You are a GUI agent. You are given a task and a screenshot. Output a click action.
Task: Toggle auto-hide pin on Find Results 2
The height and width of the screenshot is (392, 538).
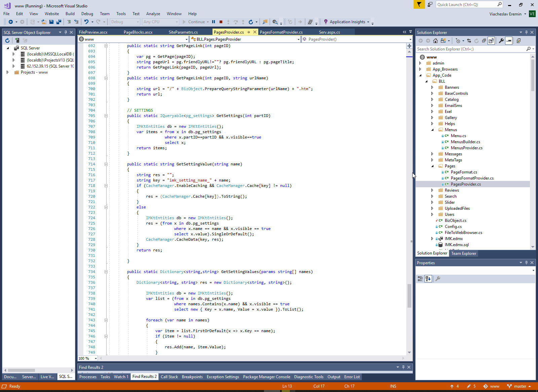tap(403, 367)
